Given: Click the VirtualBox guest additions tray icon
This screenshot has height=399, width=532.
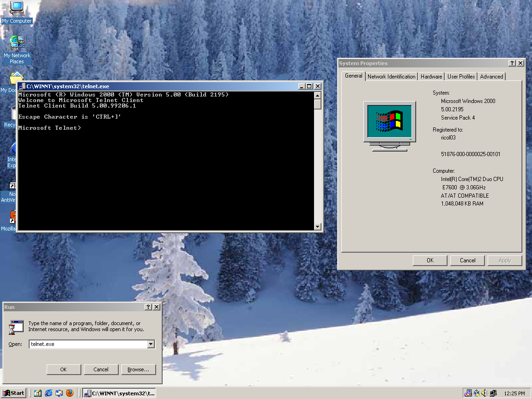Looking at the screenshot, I should [477, 393].
